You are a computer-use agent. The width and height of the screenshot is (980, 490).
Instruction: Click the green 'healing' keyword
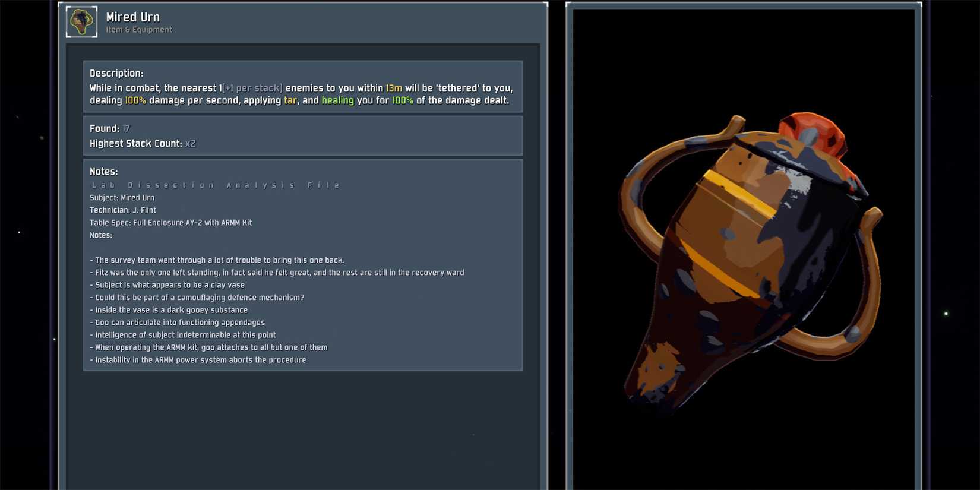(337, 100)
